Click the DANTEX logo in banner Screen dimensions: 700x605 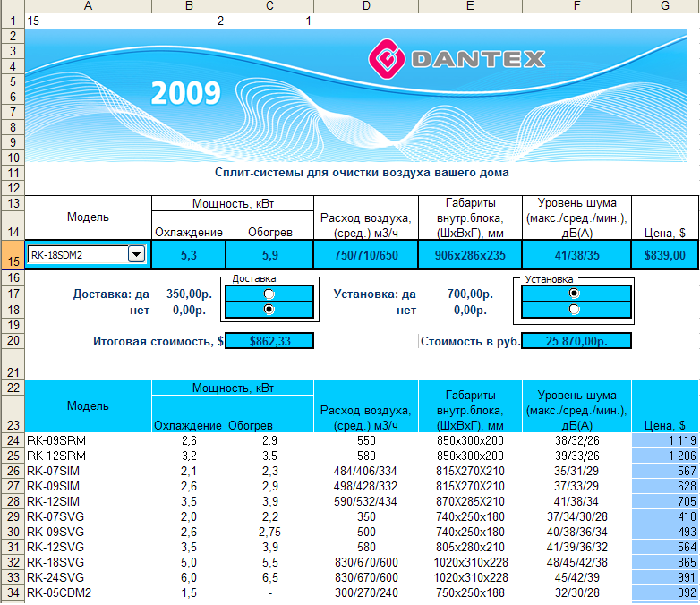[457, 59]
